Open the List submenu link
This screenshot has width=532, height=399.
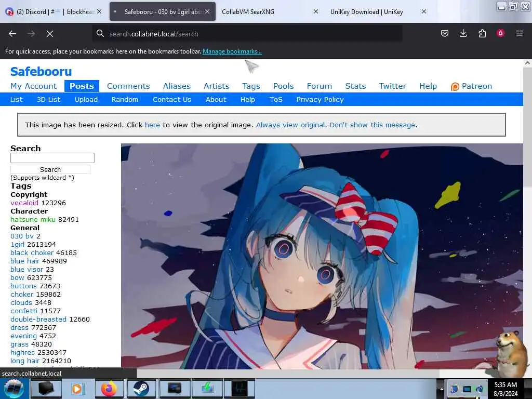coord(16,99)
